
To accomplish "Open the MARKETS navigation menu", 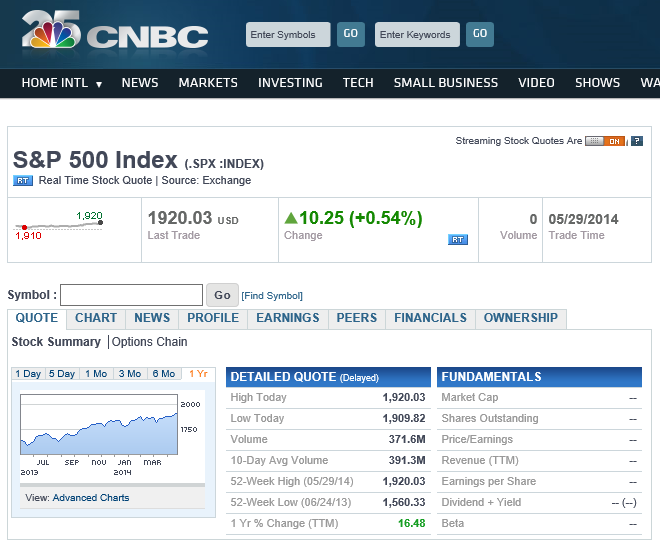I will point(208,82).
